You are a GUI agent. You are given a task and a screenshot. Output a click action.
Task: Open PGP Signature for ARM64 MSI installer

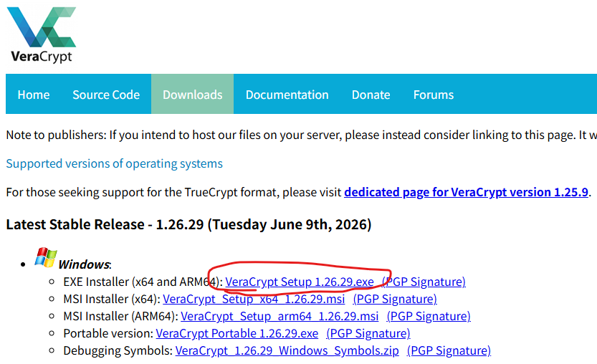tap(429, 316)
